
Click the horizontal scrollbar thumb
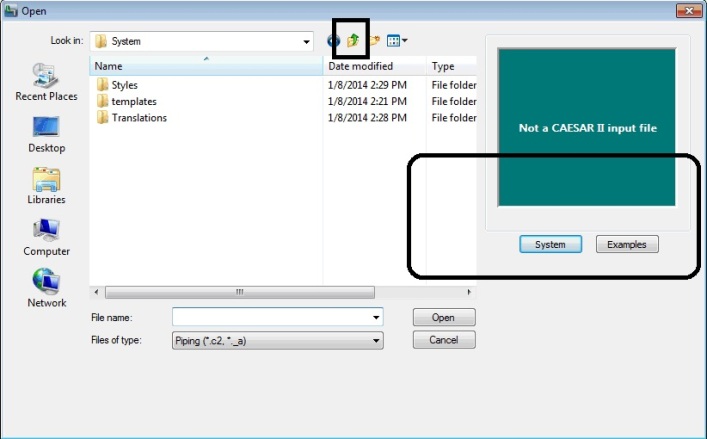tap(239, 292)
